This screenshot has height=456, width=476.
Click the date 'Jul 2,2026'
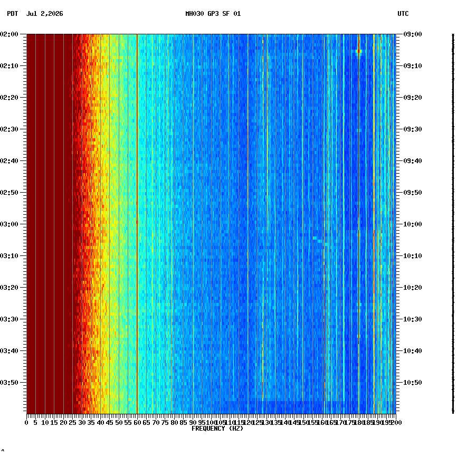tap(45, 14)
